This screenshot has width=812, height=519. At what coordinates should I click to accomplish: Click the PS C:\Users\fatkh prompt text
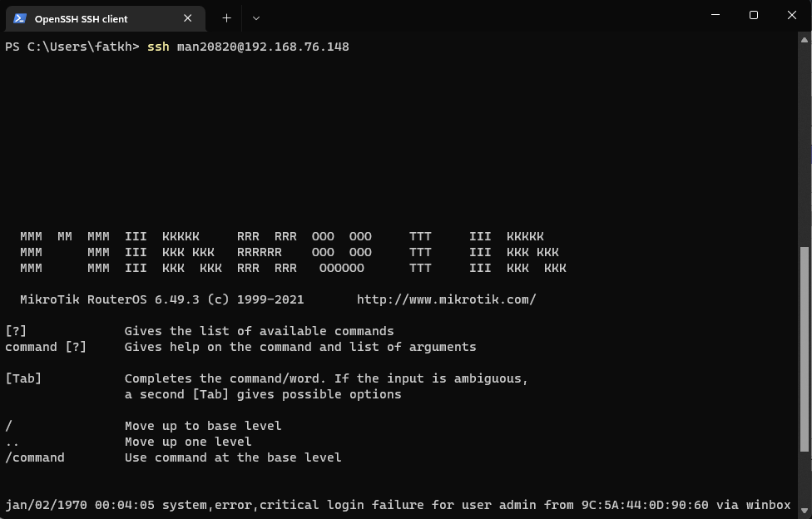click(72, 47)
